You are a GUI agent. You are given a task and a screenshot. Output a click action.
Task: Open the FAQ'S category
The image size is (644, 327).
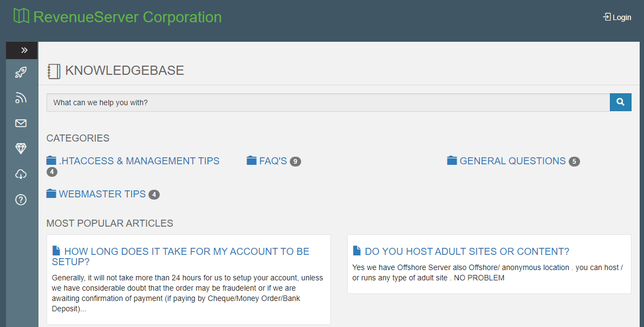pos(273,161)
